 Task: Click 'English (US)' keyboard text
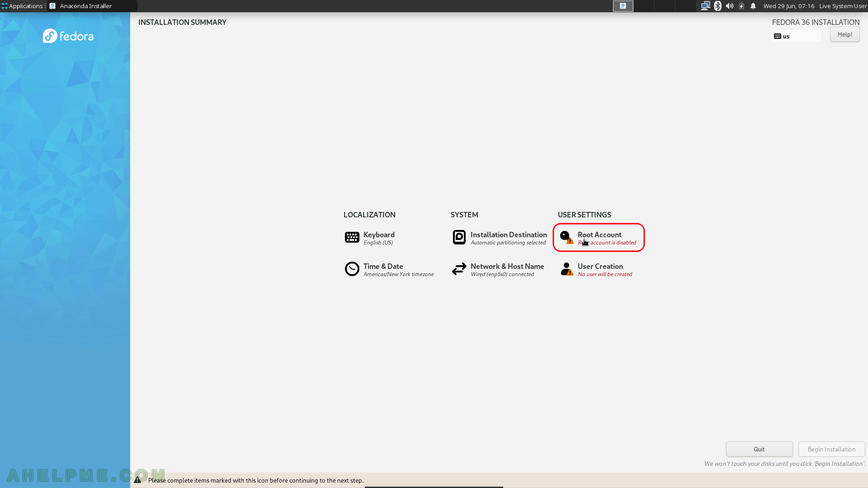tap(378, 243)
